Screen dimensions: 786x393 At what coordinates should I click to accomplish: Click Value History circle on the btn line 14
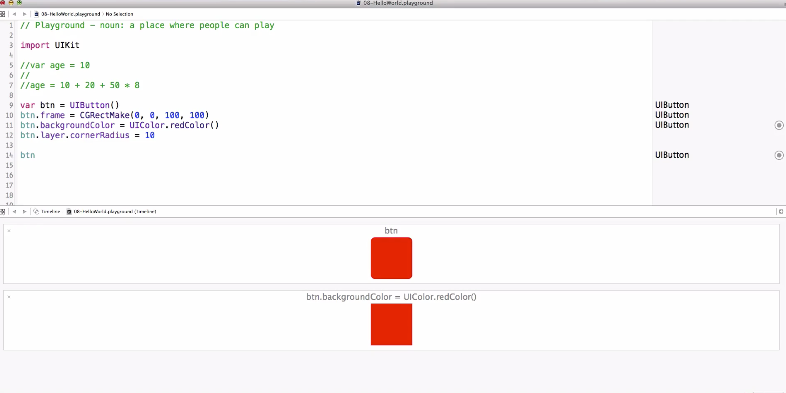(778, 155)
